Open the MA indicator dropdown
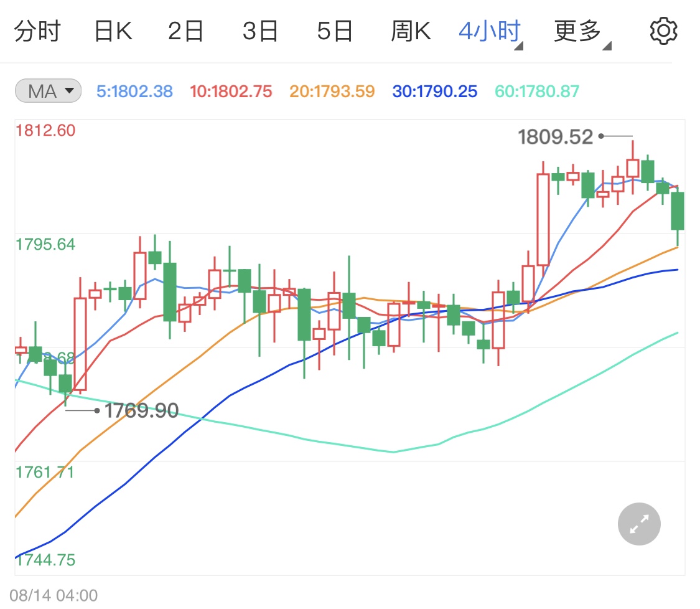The width and height of the screenshot is (700, 609). (47, 90)
